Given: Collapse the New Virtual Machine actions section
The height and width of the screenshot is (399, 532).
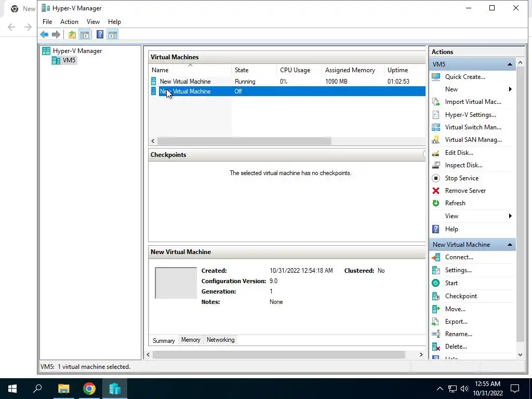Looking at the screenshot, I should coord(510,245).
